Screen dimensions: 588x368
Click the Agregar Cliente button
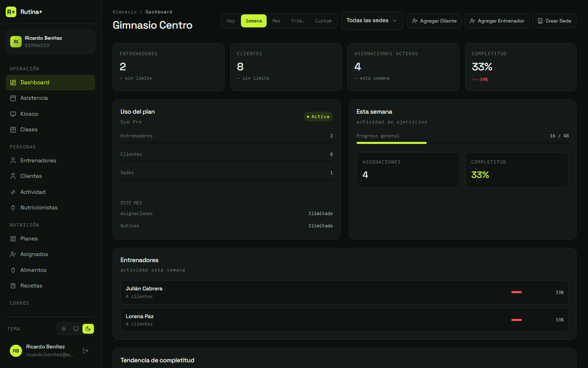coord(434,21)
